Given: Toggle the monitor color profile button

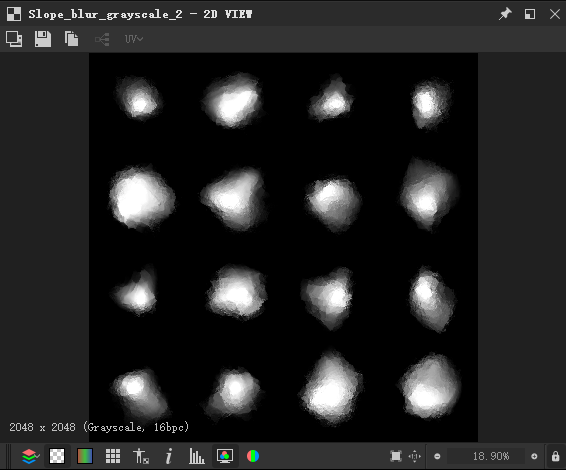Looking at the screenshot, I should pos(225,456).
